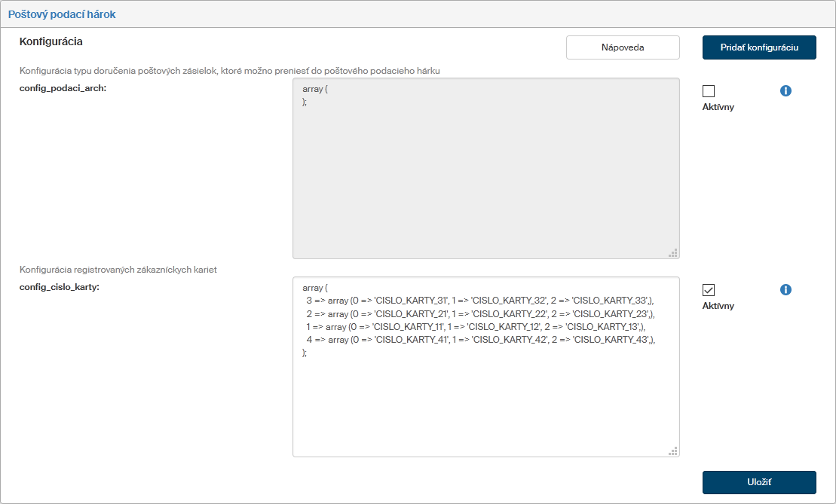Click resize handle of config_cislo_karty textarea
Viewport: 836px width, 504px height.
tap(672, 451)
